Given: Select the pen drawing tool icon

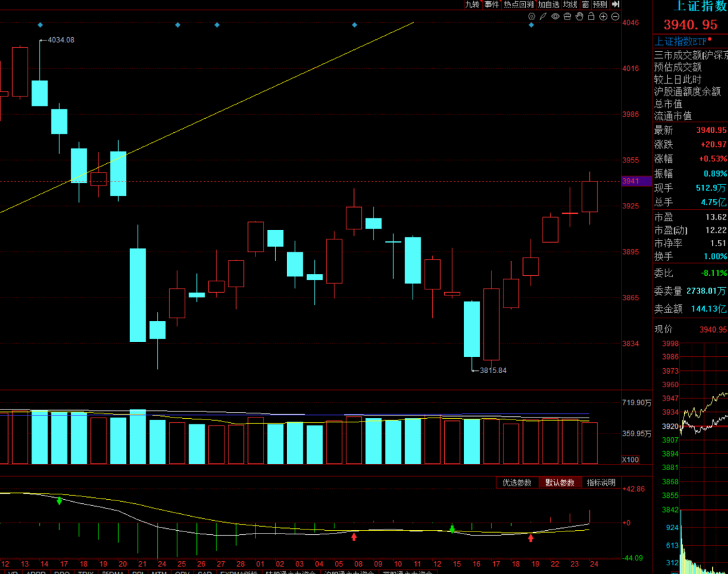Looking at the screenshot, I should (x=543, y=16).
